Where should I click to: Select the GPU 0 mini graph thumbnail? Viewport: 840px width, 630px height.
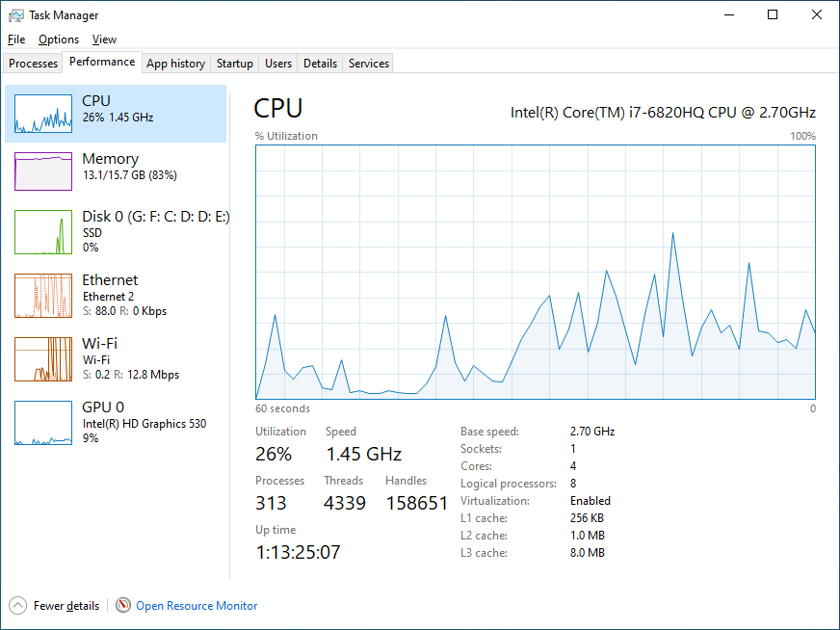43,423
